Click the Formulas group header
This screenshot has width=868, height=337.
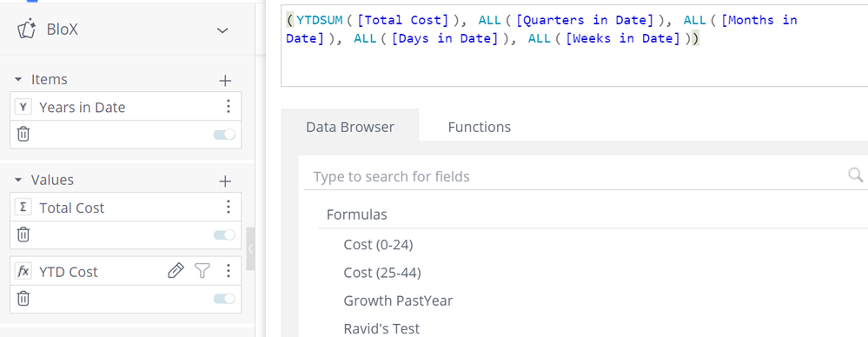pos(356,215)
